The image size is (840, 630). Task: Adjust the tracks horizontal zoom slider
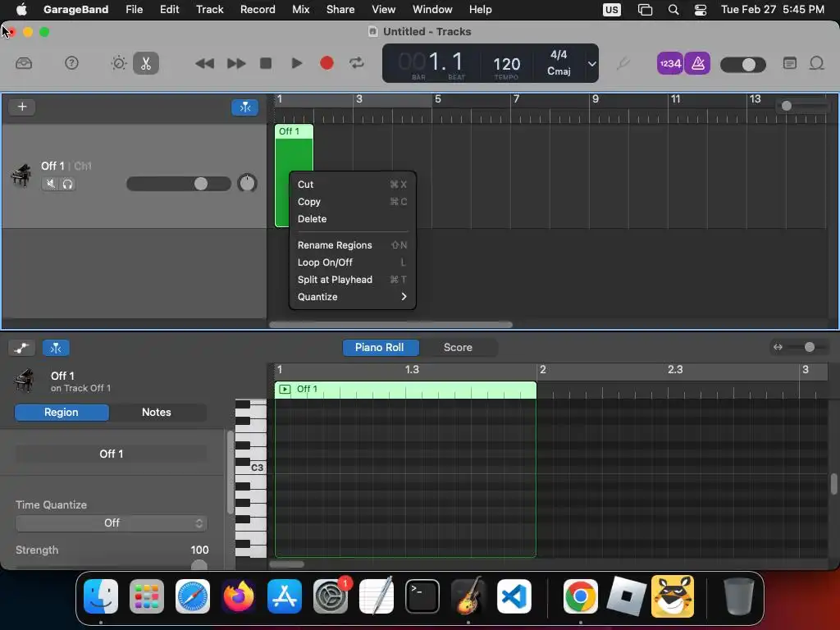point(802,106)
